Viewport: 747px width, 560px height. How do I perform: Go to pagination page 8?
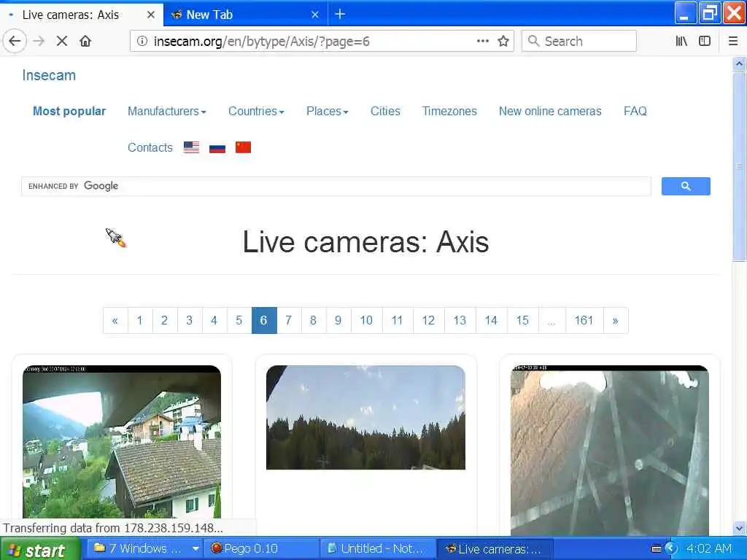tap(314, 321)
